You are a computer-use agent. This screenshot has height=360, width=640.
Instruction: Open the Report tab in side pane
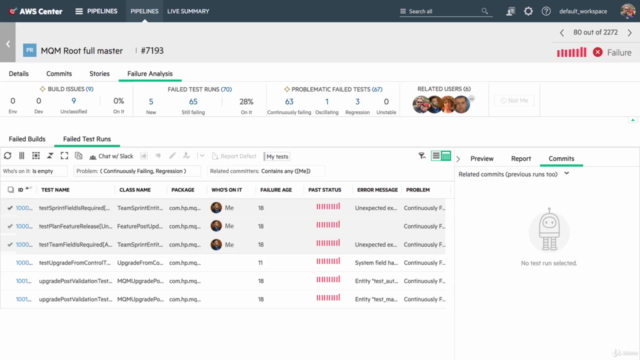[x=521, y=158]
